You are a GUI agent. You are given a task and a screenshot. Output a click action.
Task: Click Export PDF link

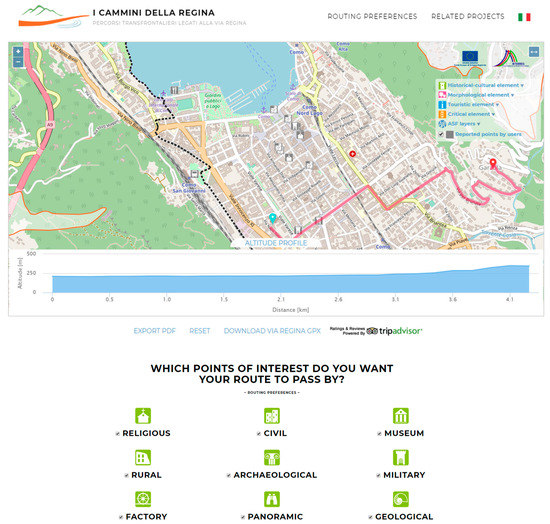154,331
